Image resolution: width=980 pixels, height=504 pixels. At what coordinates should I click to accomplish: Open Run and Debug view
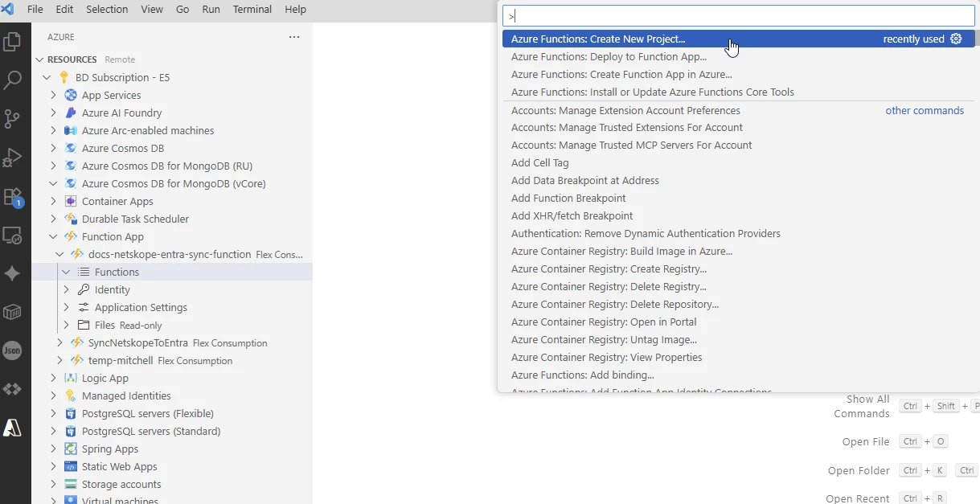(12, 158)
